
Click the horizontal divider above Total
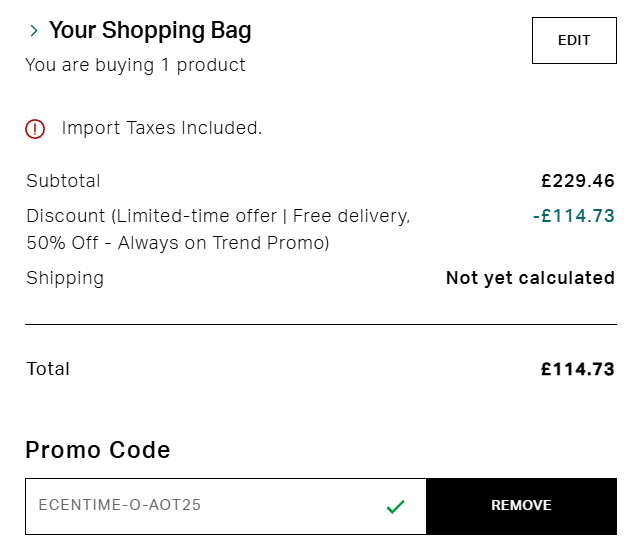[x=320, y=325]
